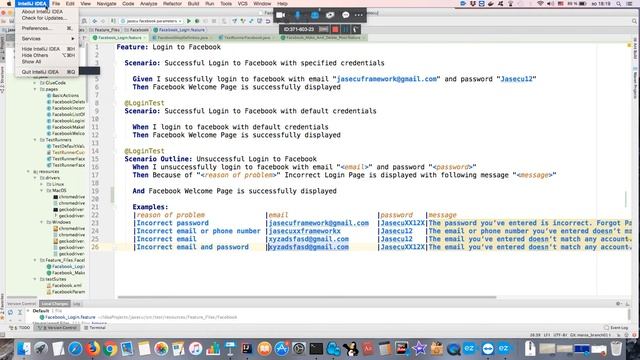The height and width of the screenshot is (360, 640).
Task: Open the Apple menu
Action: pyautogui.click(x=9, y=4)
